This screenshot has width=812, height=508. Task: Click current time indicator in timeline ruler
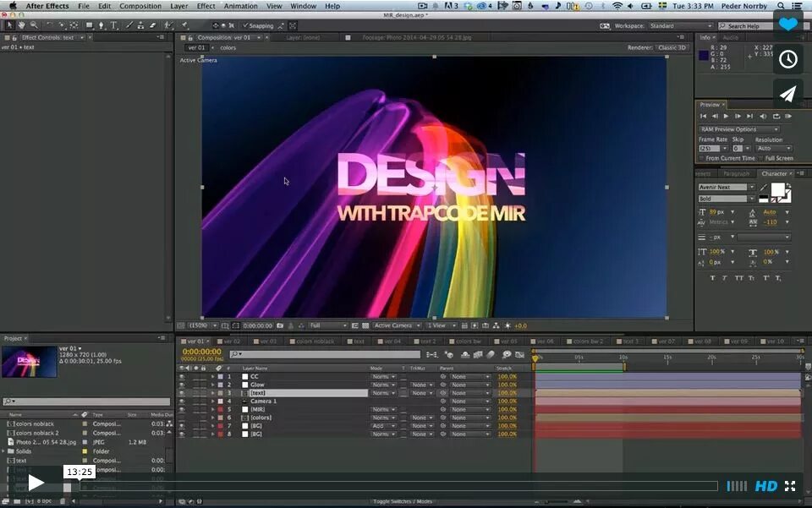coord(535,358)
